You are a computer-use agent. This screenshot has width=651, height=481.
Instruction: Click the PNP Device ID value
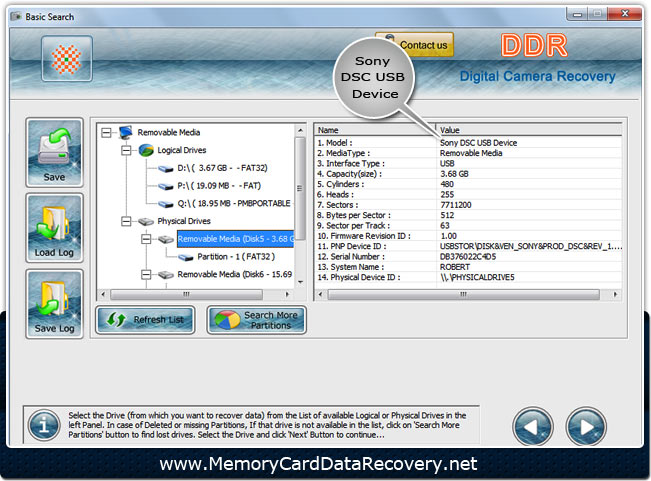[531, 246]
